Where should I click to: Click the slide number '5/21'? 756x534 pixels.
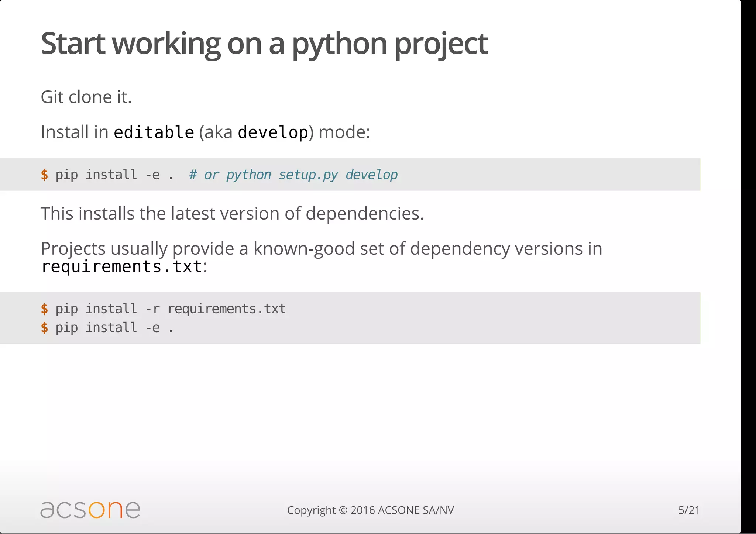(x=689, y=510)
